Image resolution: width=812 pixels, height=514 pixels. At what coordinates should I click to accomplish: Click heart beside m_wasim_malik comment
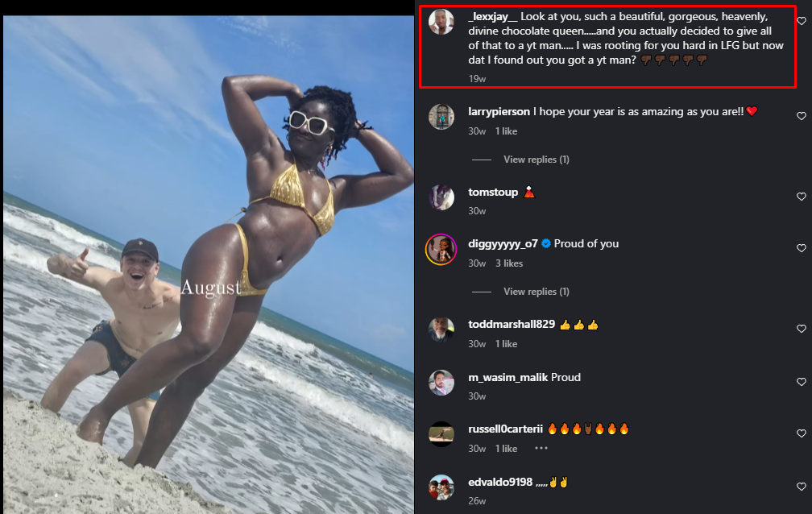801,382
